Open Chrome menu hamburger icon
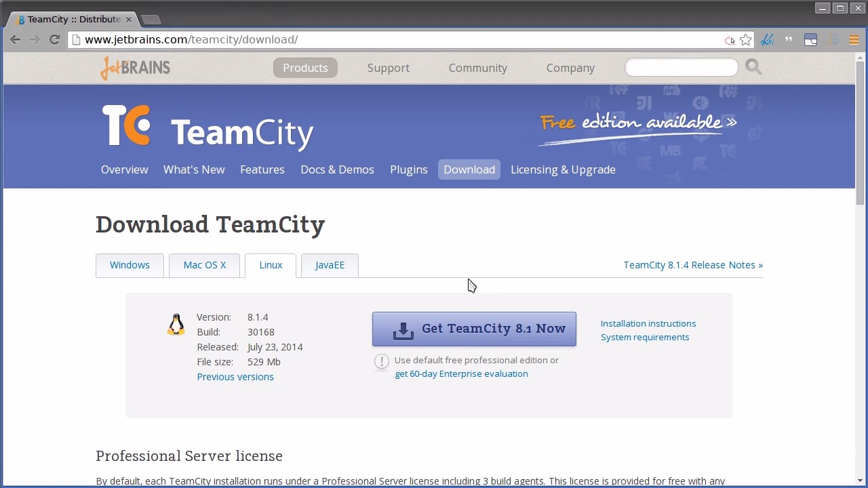Screen dimensions: 868x488 (854, 40)
